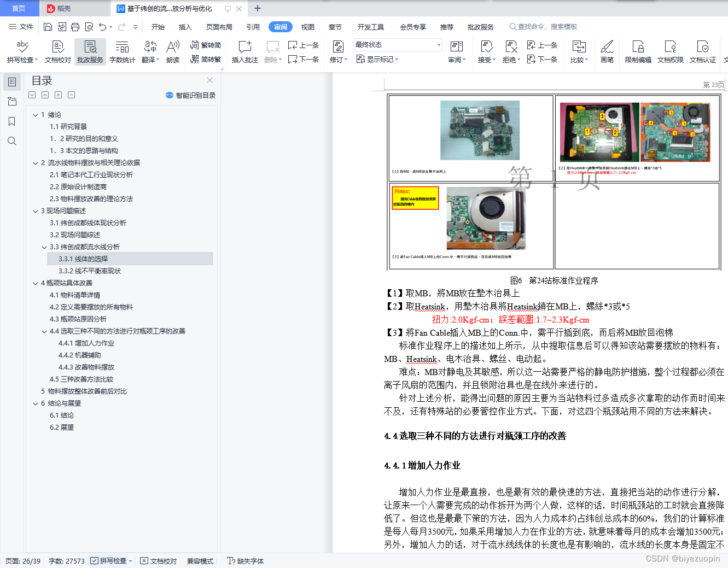728x568 pixels.
Task: Click 插入批注 to add a comment
Action: (x=245, y=52)
